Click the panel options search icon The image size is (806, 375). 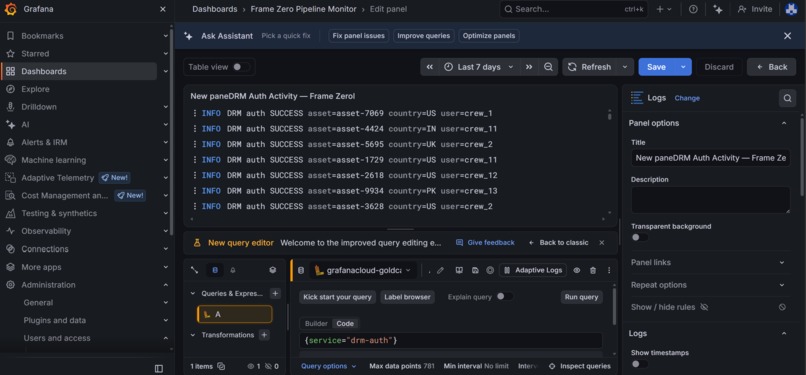(787, 98)
